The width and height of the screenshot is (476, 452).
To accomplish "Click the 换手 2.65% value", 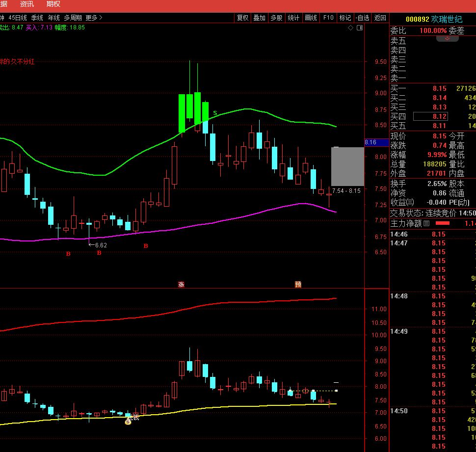I will tap(437, 184).
